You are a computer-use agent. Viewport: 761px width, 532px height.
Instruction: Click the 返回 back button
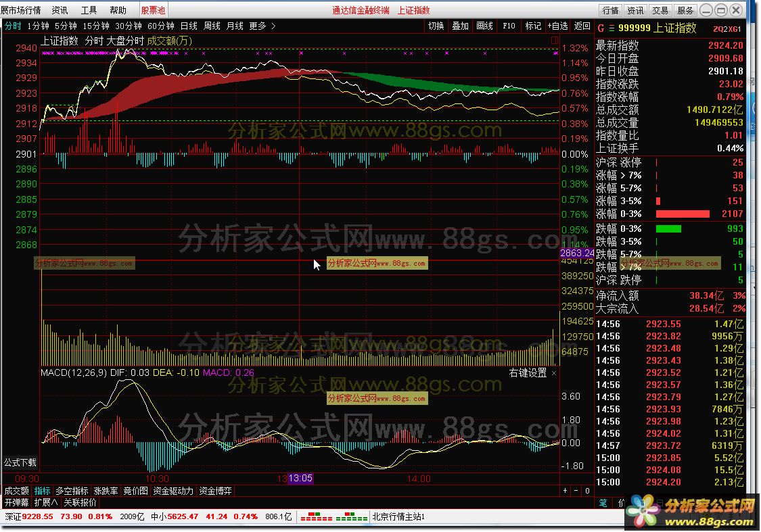tap(582, 26)
